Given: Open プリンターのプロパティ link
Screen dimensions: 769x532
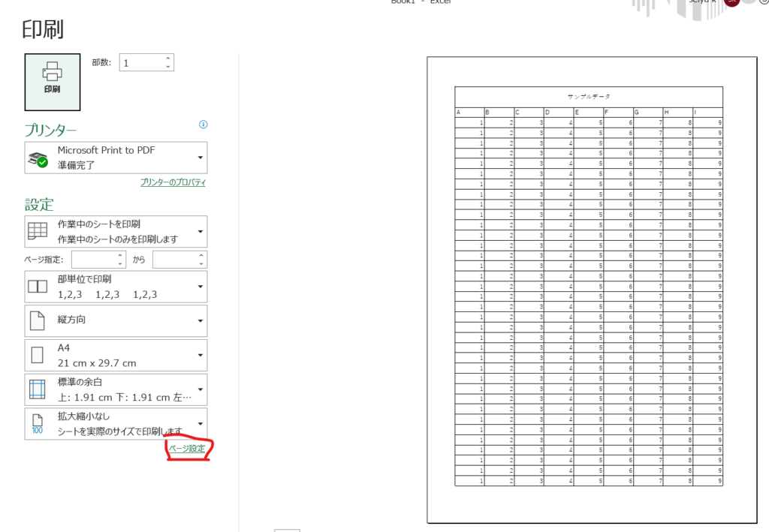Looking at the screenshot, I should 173,182.
